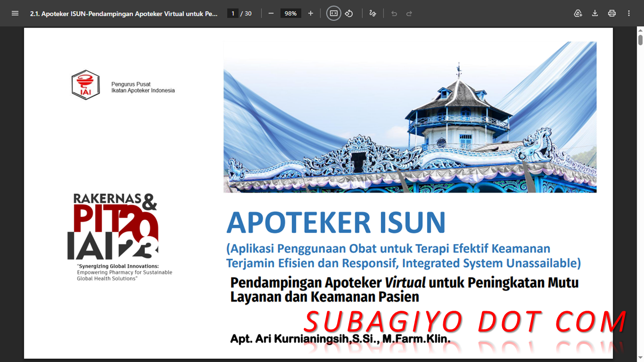The image size is (644, 362).
Task: Click the "Synergizing Global Innovations" tagline
Action: click(x=124, y=272)
